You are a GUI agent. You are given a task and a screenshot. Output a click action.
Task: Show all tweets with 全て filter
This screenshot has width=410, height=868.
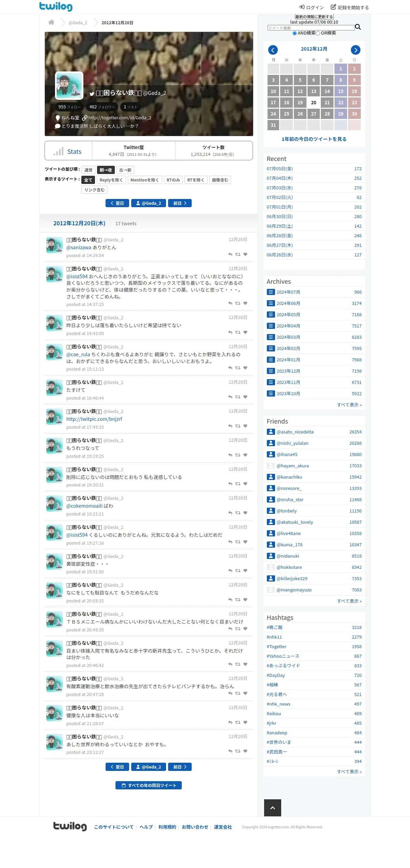tap(88, 180)
